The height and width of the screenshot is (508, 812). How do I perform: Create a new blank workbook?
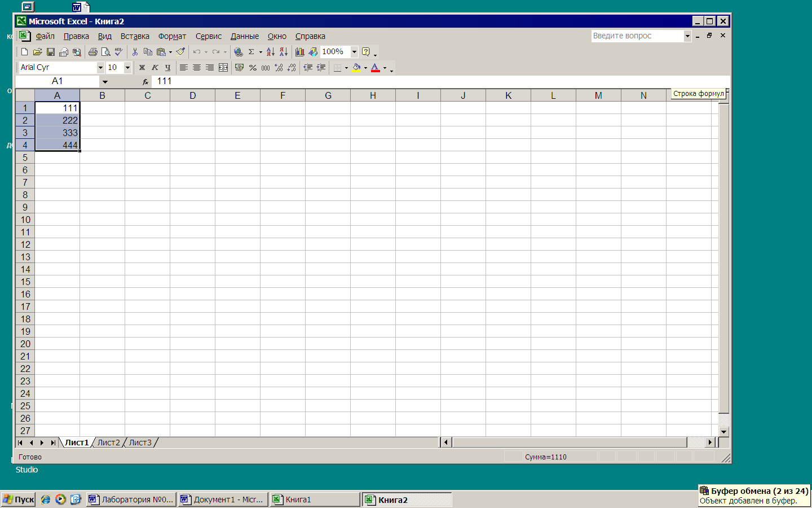click(24, 52)
